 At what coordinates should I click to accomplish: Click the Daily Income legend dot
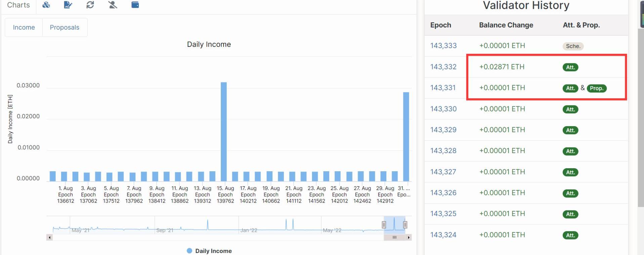point(189,251)
